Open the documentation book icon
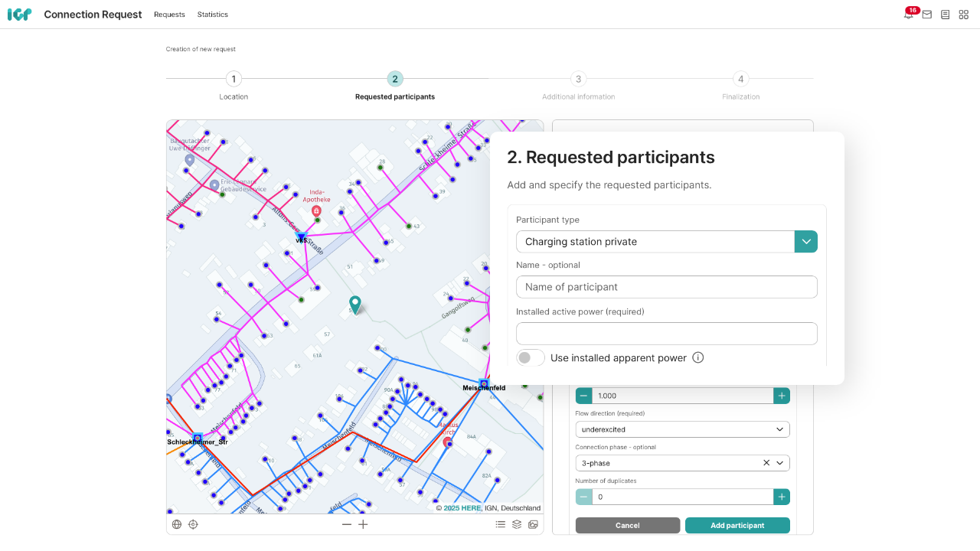 (x=946, y=15)
